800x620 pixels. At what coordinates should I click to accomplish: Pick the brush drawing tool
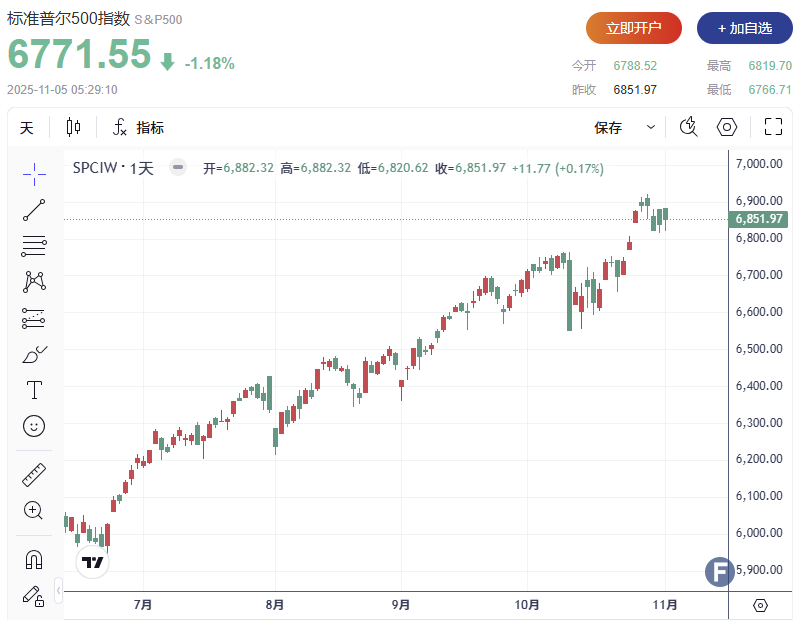pyautogui.click(x=34, y=354)
